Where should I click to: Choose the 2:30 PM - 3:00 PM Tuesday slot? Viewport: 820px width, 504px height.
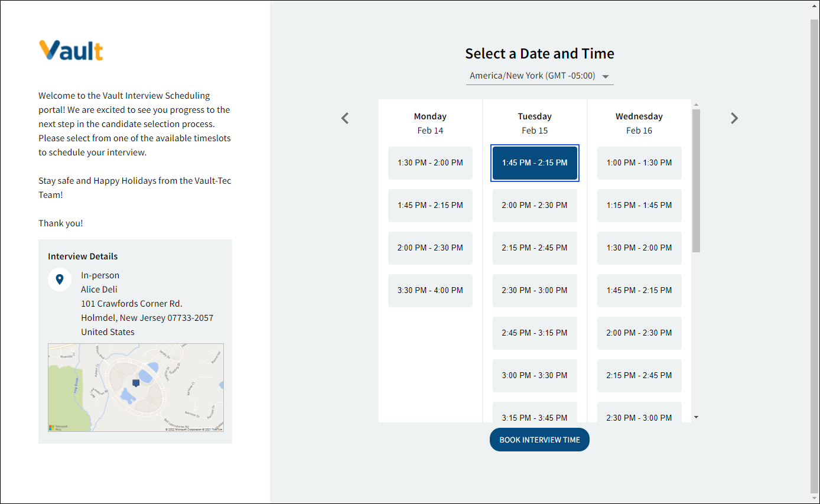click(x=535, y=290)
